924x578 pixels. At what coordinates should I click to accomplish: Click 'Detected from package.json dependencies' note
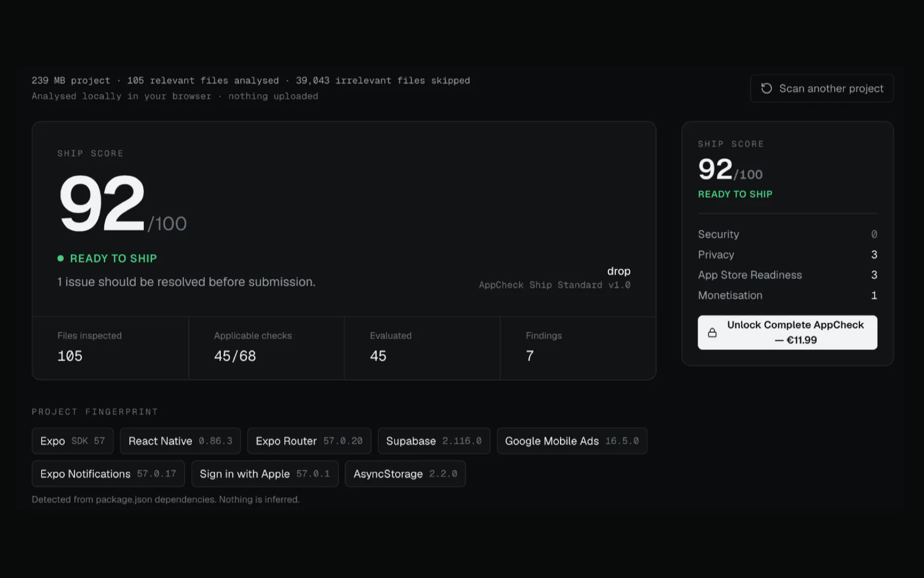(x=166, y=499)
